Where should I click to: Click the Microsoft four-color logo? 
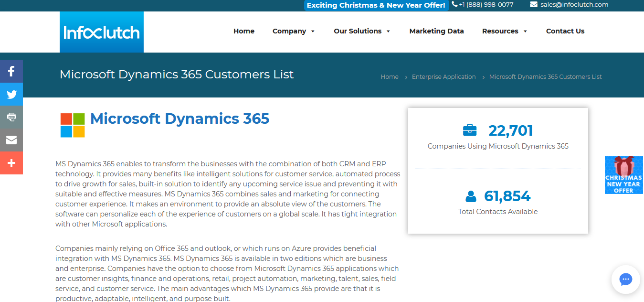(x=73, y=125)
